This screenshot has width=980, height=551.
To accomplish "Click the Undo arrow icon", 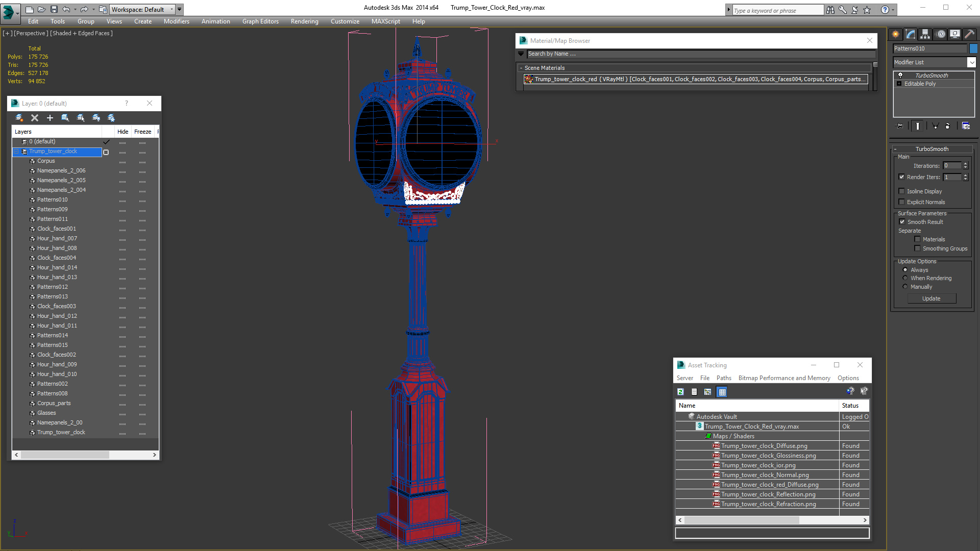I will coord(66,9).
